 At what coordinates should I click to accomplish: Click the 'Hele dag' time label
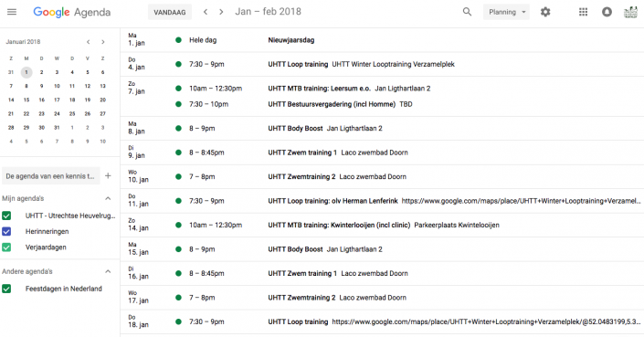pos(203,40)
